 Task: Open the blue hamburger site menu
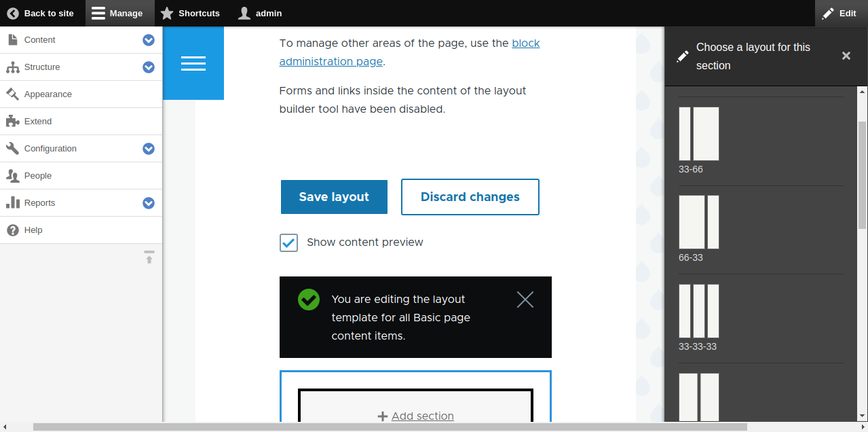point(193,63)
